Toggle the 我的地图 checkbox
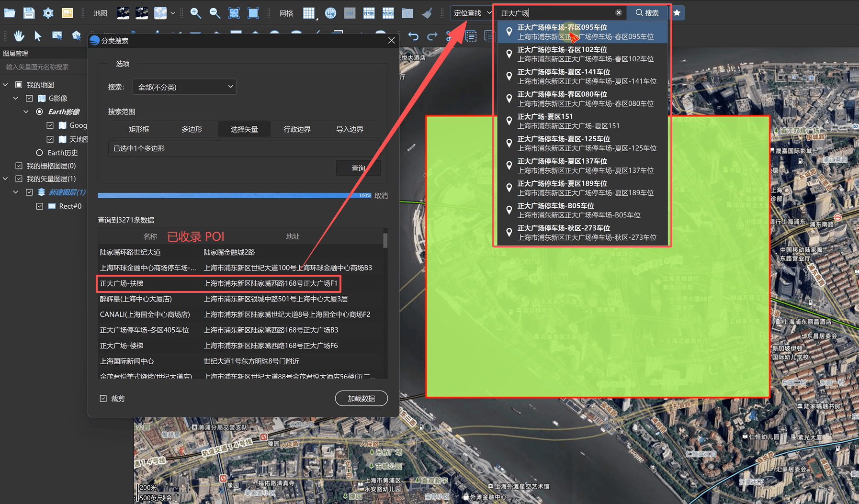859x504 pixels. point(19,85)
